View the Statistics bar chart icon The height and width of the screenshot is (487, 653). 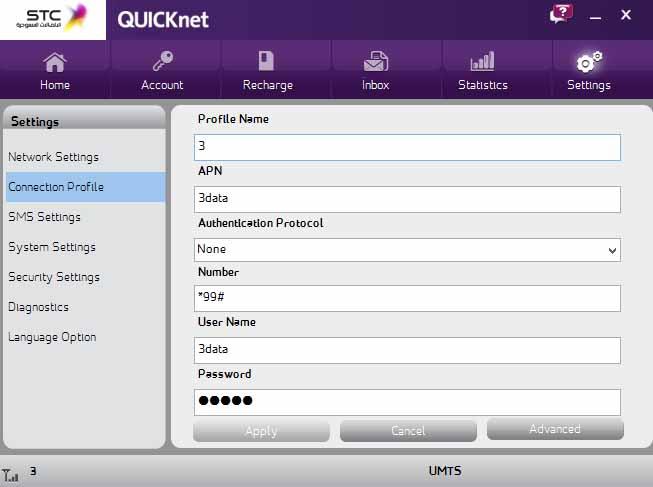tap(482, 61)
